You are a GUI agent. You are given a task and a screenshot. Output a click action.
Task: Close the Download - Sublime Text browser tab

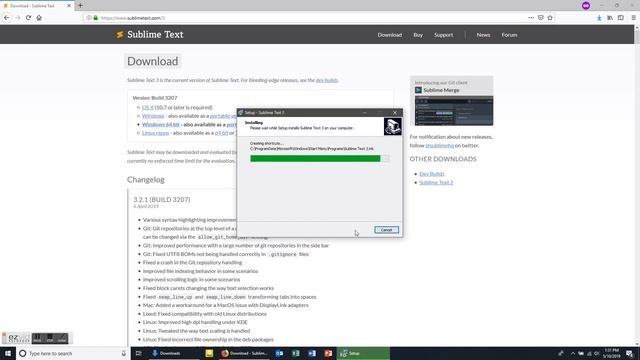(69, 6)
